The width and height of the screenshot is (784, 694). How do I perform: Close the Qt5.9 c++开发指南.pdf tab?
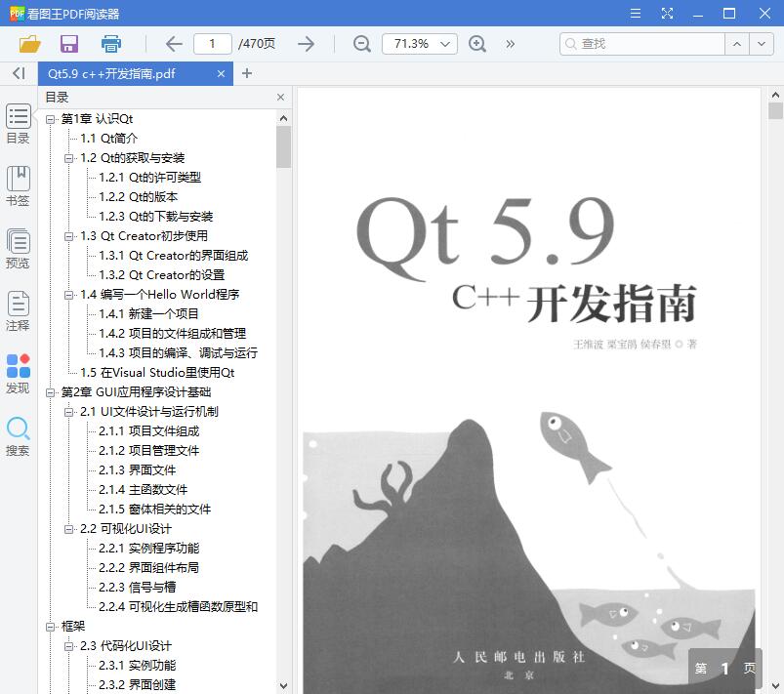221,74
